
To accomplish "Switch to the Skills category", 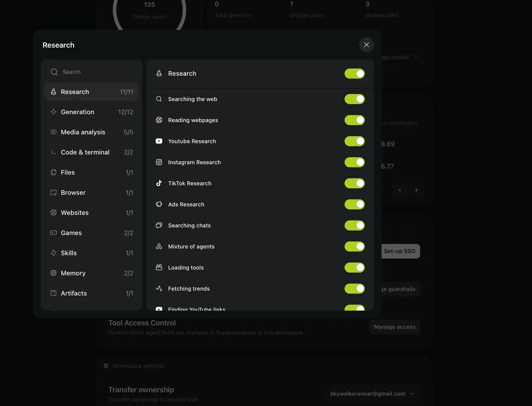I will [92, 253].
